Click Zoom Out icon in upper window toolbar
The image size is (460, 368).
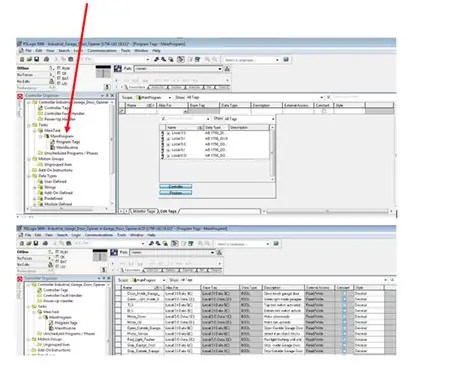pyautogui.click(x=215, y=59)
